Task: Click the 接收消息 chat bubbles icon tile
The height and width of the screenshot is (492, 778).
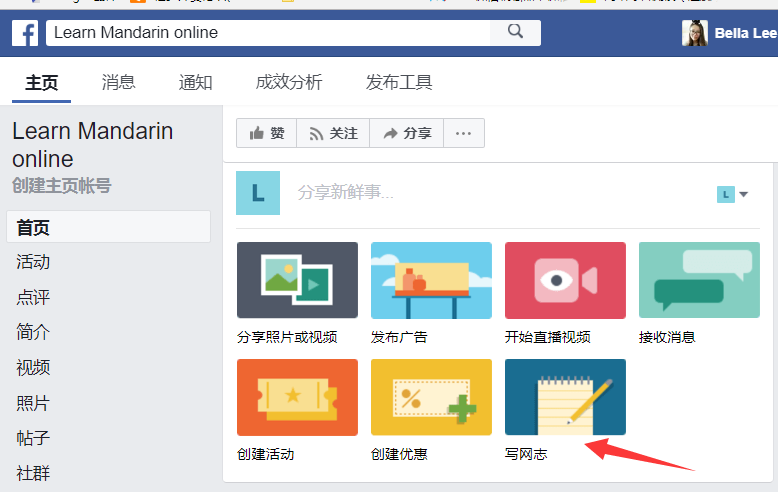Action: [699, 280]
